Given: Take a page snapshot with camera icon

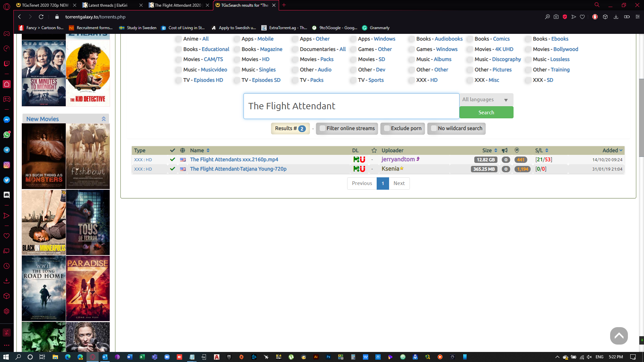Looking at the screenshot, I should pyautogui.click(x=556, y=17).
